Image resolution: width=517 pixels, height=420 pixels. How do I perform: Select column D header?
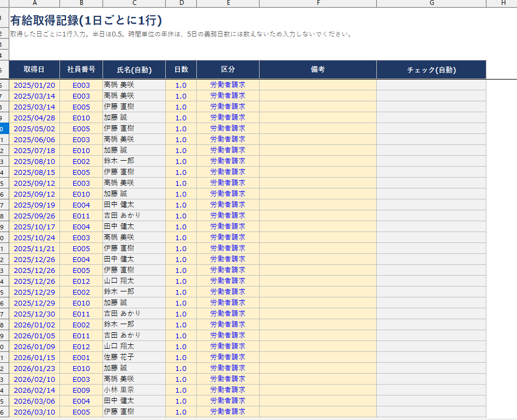(x=181, y=3)
